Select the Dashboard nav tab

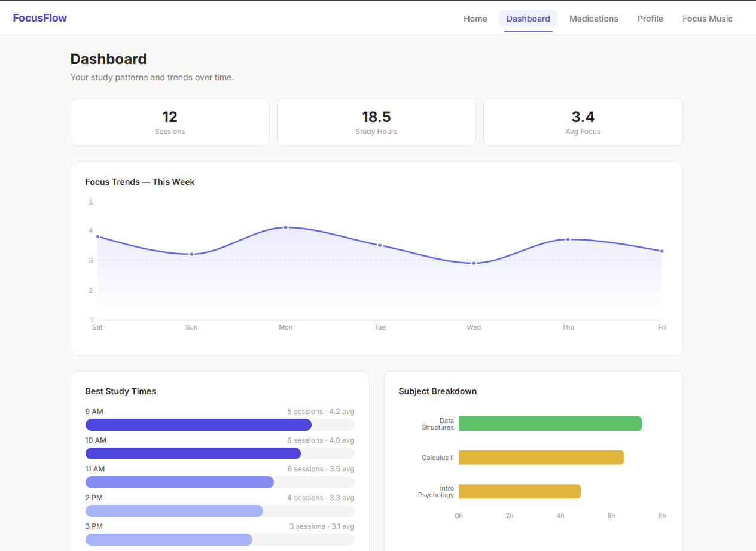(x=528, y=19)
